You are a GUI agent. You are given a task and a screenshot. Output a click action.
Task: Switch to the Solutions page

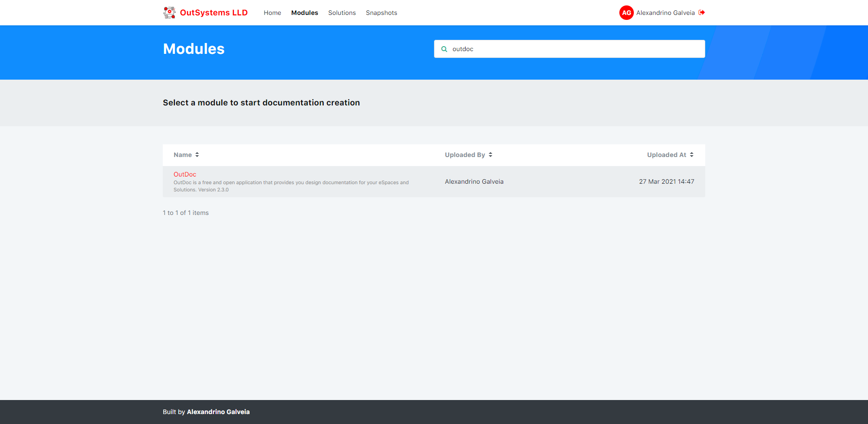coord(342,13)
